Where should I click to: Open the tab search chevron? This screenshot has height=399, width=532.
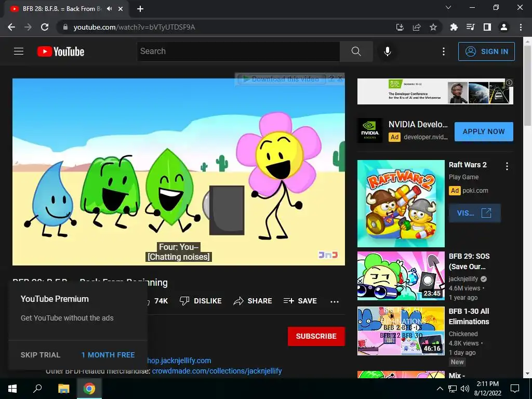448,7
